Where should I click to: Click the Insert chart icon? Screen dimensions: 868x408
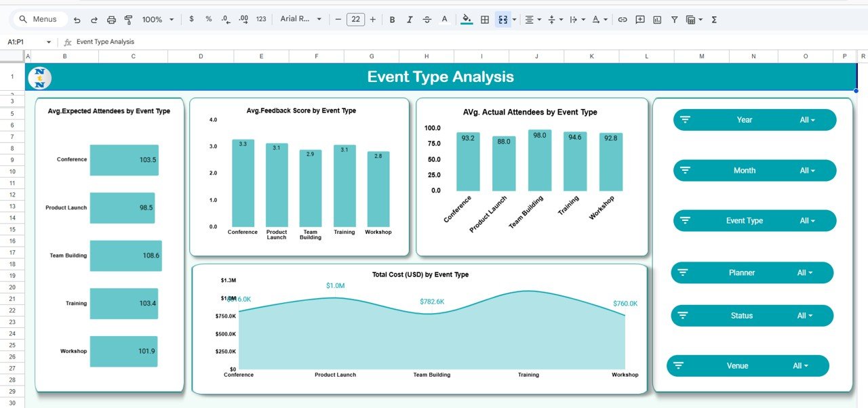click(657, 19)
